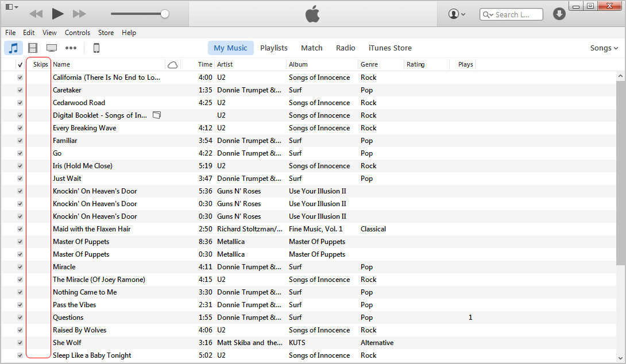The height and width of the screenshot is (364, 626).
Task: Click the 'Classical' genre cell
Action: point(373,229)
